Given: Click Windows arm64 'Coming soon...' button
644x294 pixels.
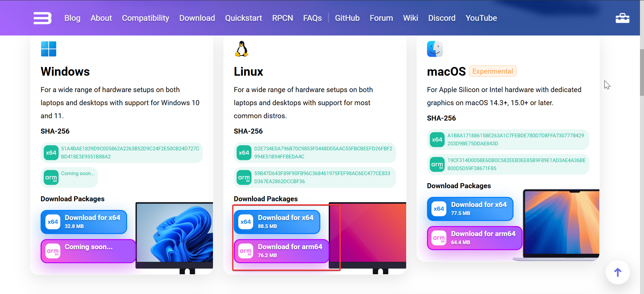Looking at the screenshot, I should (x=88, y=251).
